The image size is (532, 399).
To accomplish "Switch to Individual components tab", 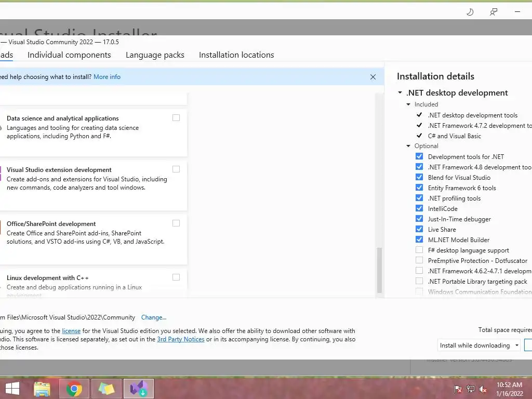I will (69, 55).
